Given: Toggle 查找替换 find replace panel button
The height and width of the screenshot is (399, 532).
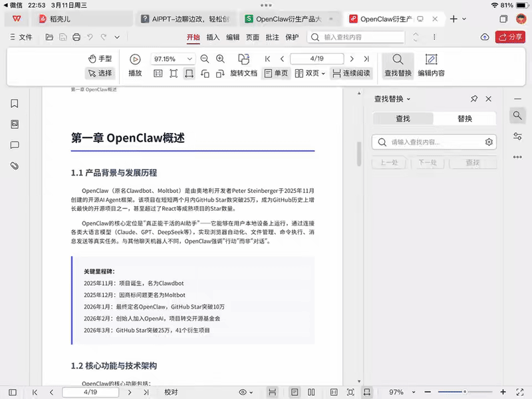Looking at the screenshot, I should [398, 66].
